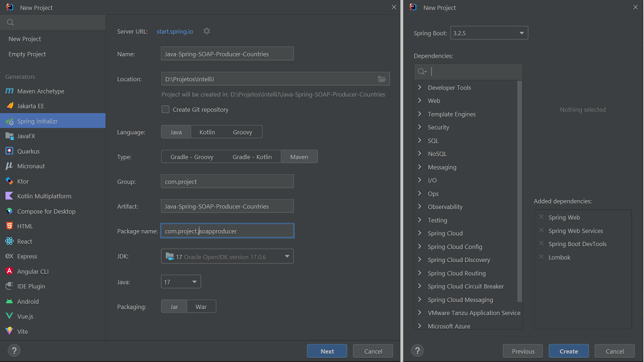Click the Micronaut generator icon
The width and height of the screenshot is (644, 362).
[9, 166]
